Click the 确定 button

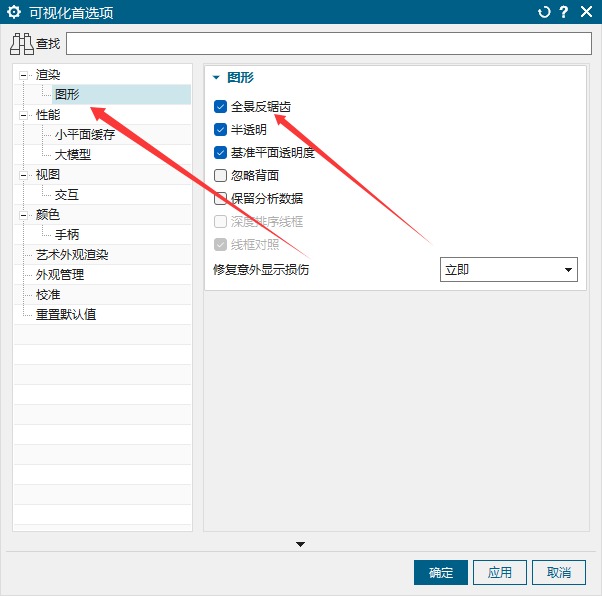point(441,573)
